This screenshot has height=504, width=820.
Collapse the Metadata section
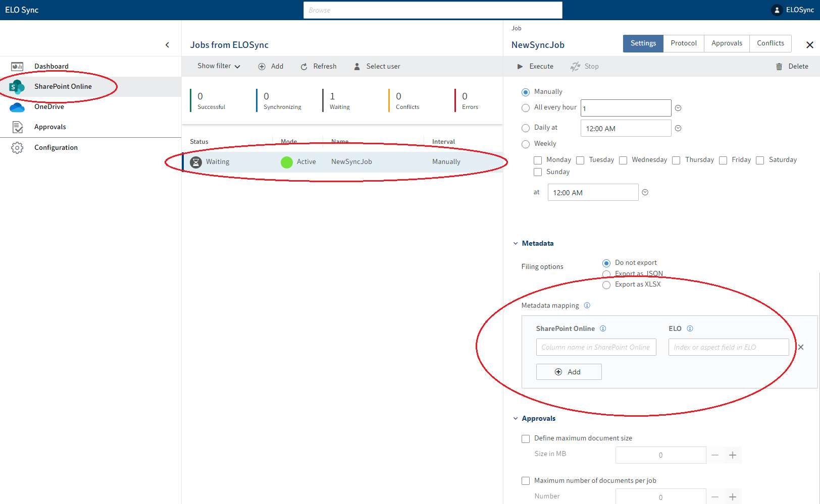(516, 244)
